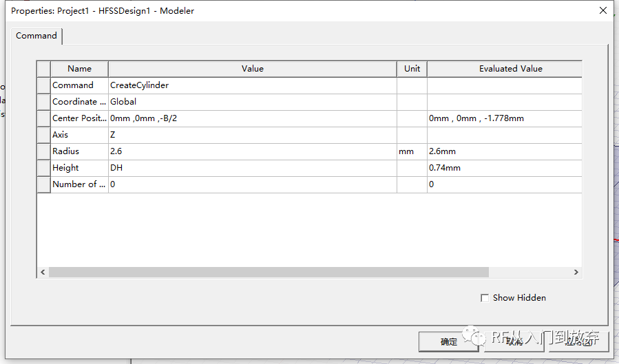Close the Properties dialog window
619x364 pixels.
[603, 10]
